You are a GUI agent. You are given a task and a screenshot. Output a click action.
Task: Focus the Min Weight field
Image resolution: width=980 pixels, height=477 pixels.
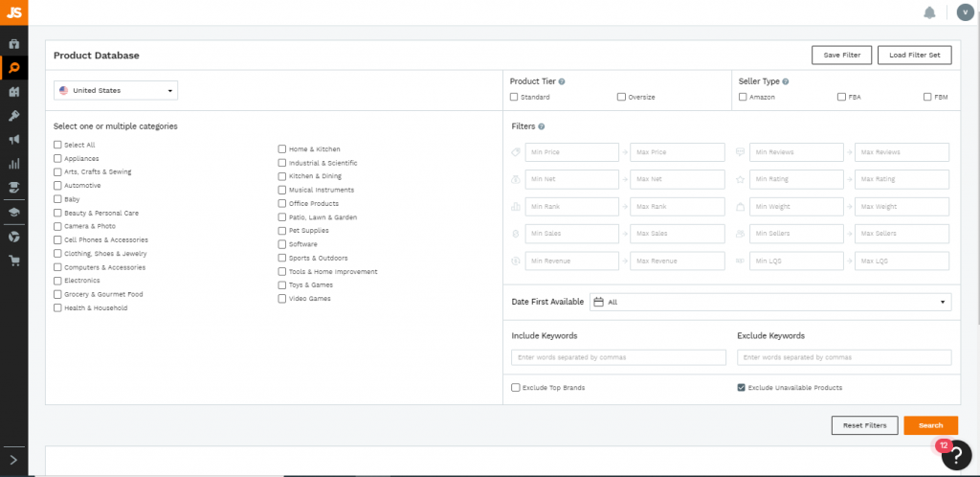coord(797,207)
